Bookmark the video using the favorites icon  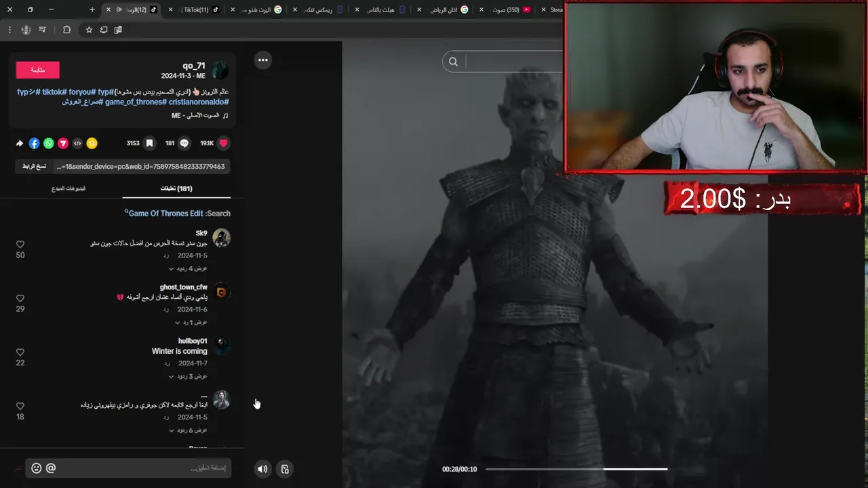(149, 143)
